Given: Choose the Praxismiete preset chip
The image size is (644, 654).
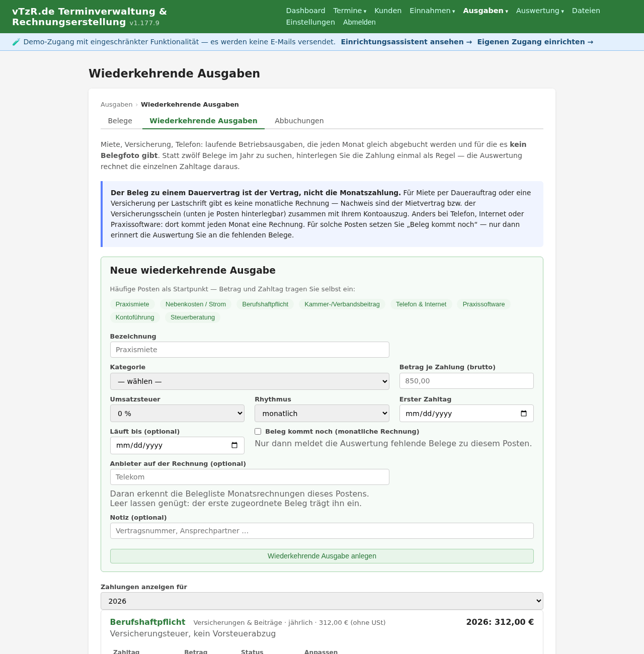Looking at the screenshot, I should (x=132, y=304).
